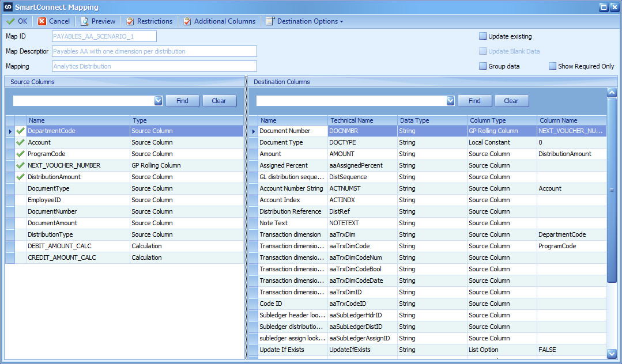This screenshot has width=622, height=364.
Task: Open the Destination Columns search dropdown
Action: click(x=450, y=101)
